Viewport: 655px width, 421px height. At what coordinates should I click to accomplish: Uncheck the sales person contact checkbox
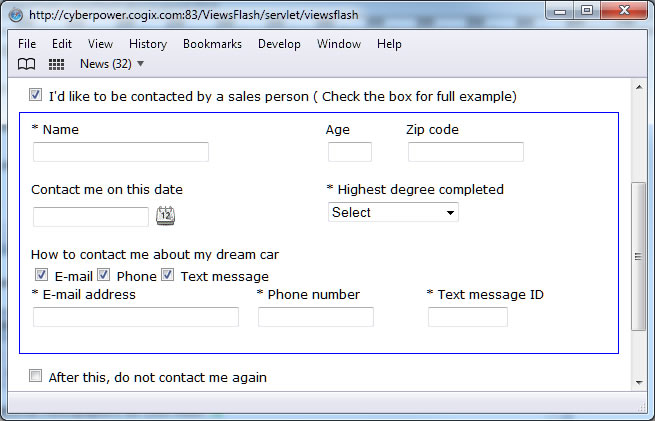[36, 96]
